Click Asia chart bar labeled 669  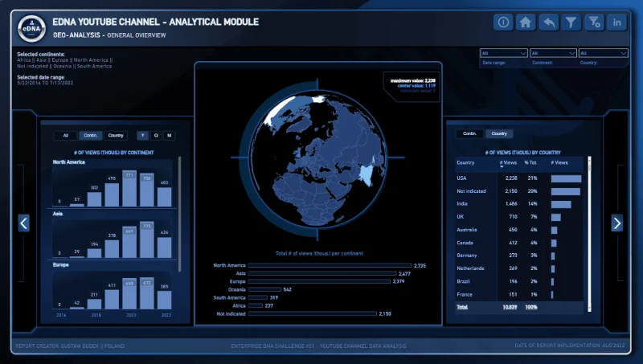pyautogui.click(x=129, y=242)
